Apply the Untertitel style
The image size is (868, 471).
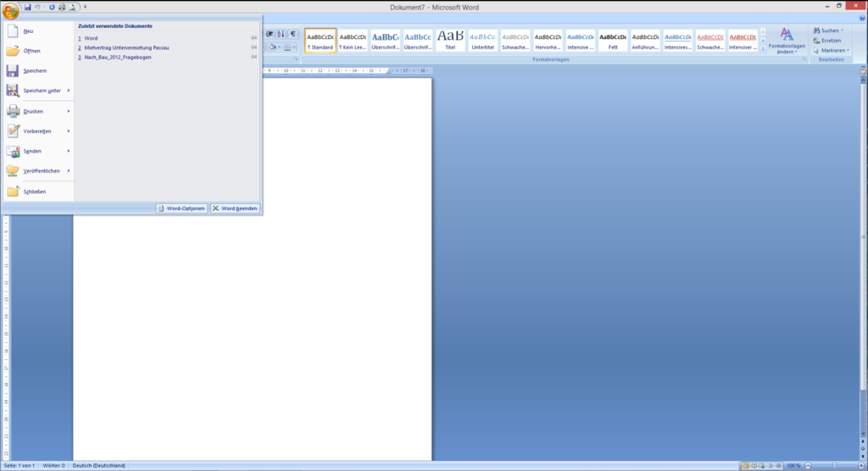[482, 41]
